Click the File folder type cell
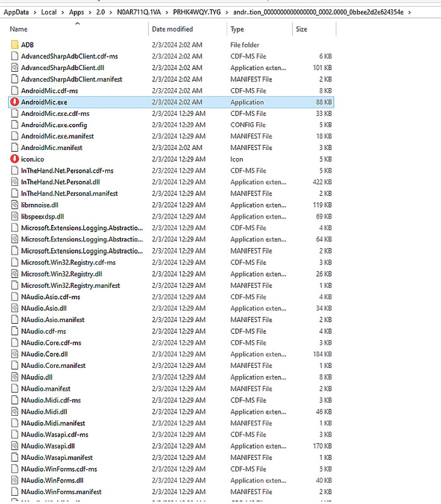 [244, 45]
